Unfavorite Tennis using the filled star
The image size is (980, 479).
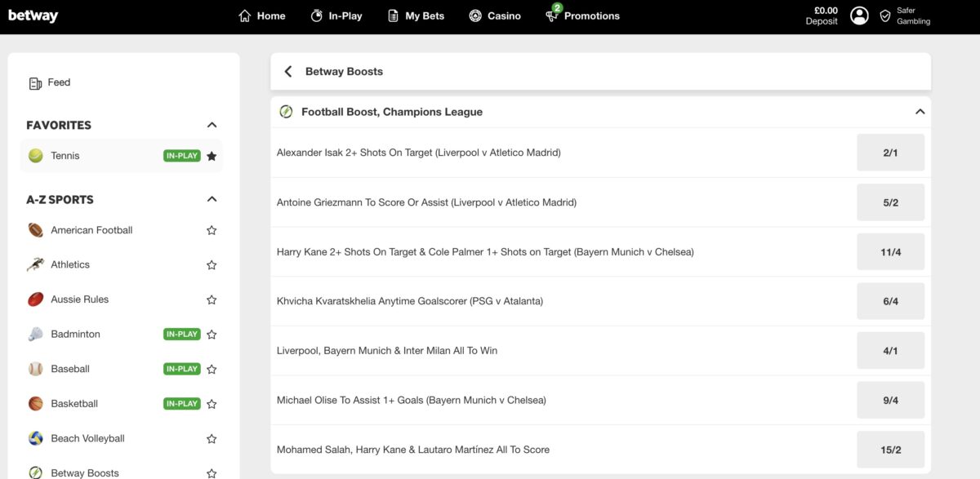[x=212, y=156]
